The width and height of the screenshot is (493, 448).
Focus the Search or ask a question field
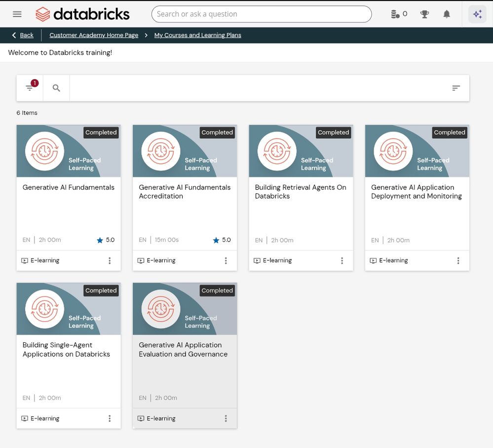pyautogui.click(x=261, y=14)
